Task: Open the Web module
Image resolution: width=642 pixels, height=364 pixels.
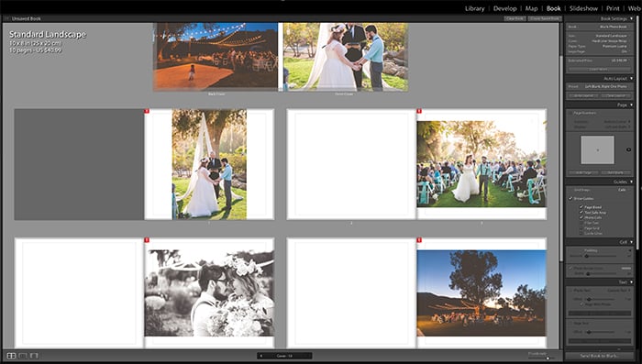Action: pos(634,8)
